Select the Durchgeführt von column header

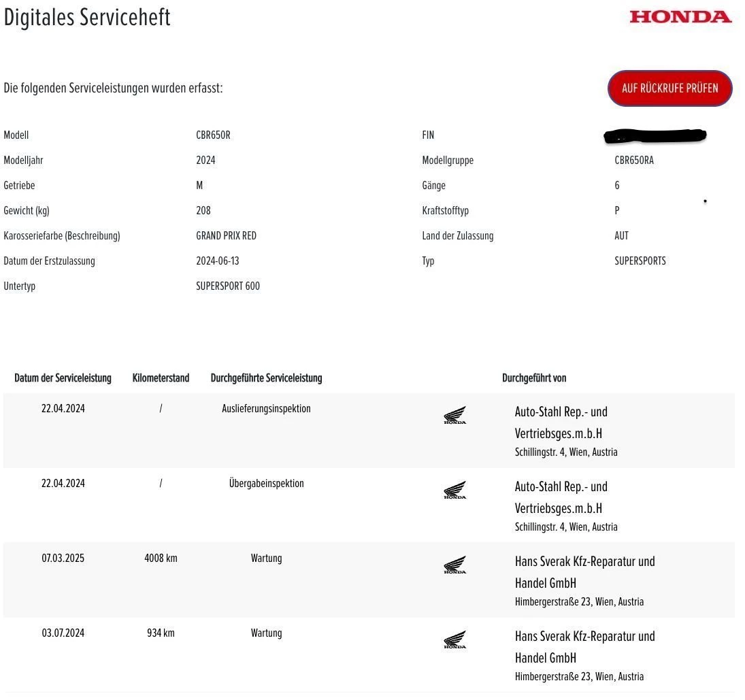[x=534, y=378]
